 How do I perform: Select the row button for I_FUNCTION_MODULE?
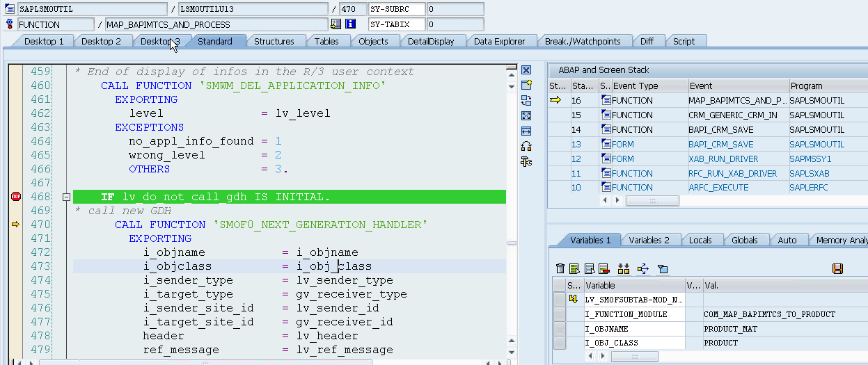[559, 314]
